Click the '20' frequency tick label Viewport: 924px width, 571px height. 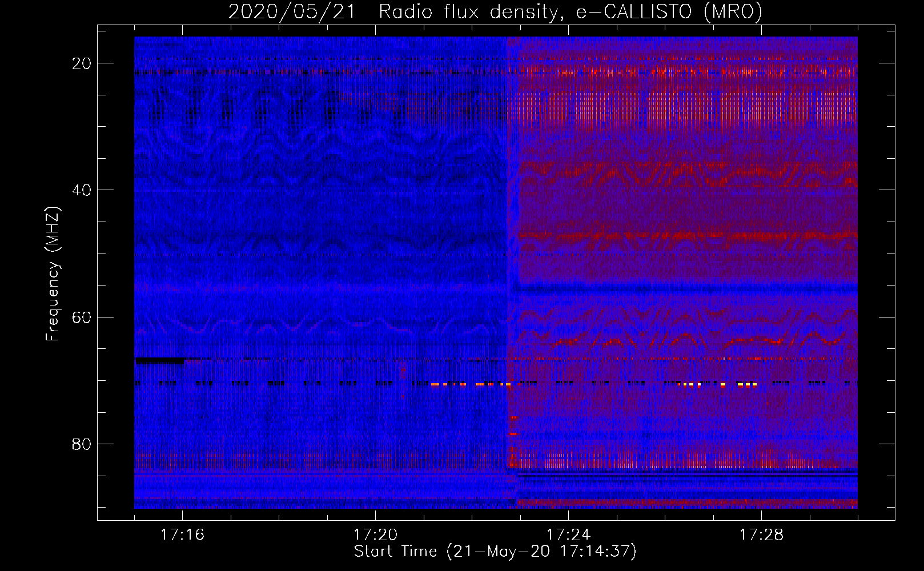tap(82, 63)
